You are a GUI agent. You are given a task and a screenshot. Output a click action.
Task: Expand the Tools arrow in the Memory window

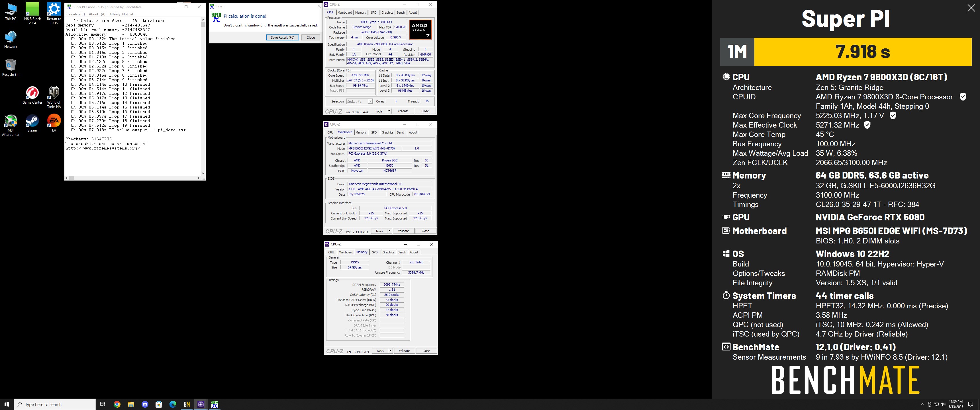(390, 351)
